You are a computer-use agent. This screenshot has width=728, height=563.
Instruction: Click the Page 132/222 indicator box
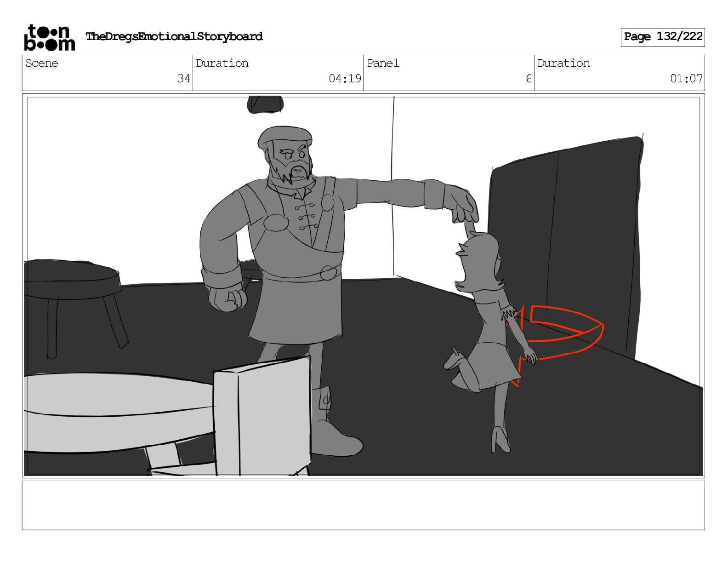pos(663,37)
